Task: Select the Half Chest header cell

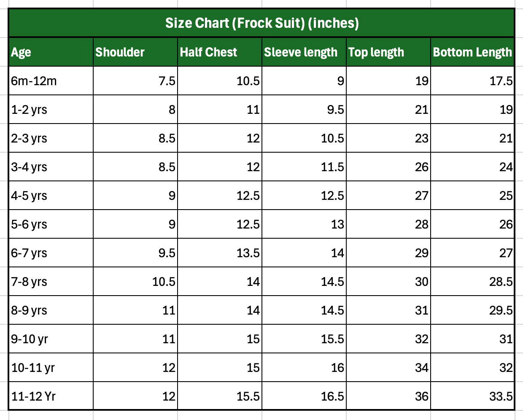Action: click(220, 52)
